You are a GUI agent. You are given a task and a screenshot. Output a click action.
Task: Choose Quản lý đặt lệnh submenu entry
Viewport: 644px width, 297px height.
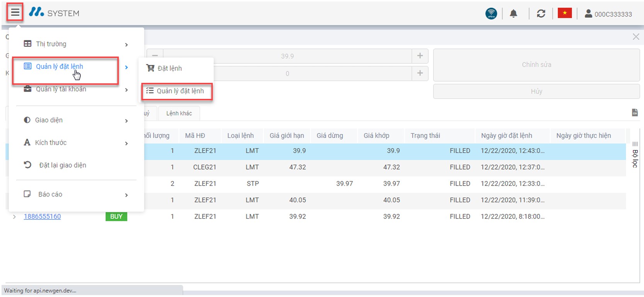177,91
